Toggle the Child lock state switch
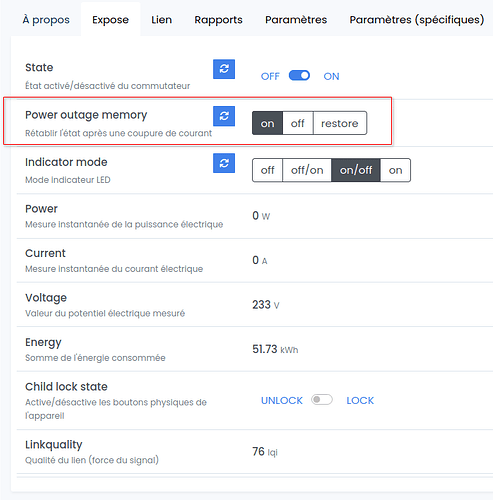The width and height of the screenshot is (493, 500). click(x=322, y=399)
